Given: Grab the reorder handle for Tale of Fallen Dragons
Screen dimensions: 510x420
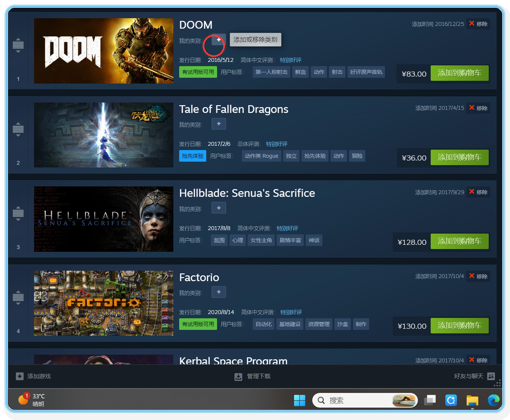Looking at the screenshot, I should coord(18,129).
